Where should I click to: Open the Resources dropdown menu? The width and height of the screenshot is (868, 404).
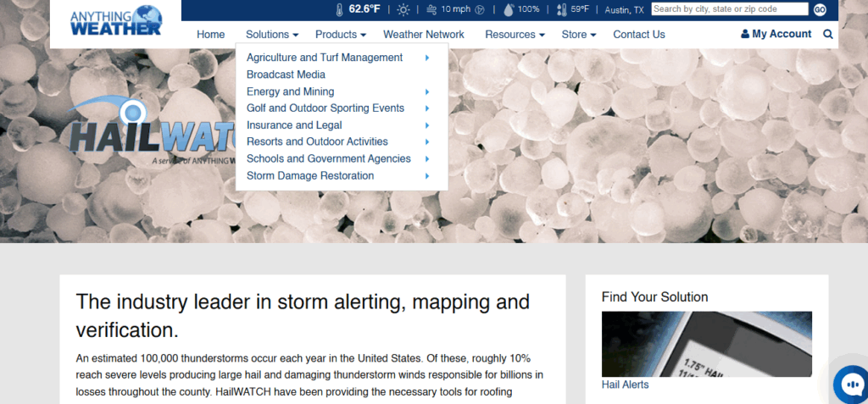[x=515, y=35]
